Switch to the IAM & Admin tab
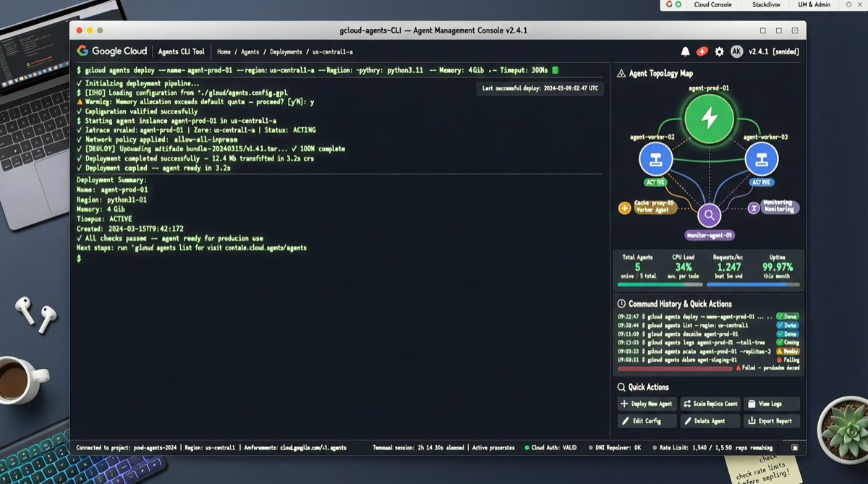The height and width of the screenshot is (484, 868). click(814, 4)
